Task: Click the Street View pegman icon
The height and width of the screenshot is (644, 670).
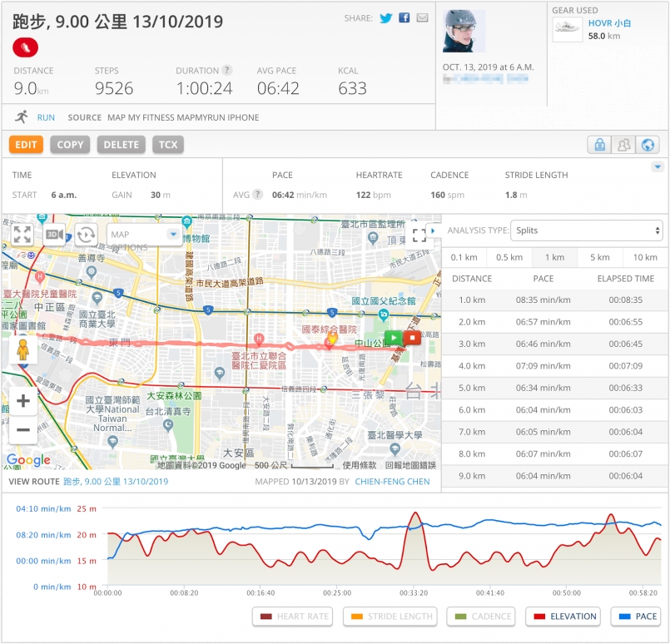Action: point(23,350)
